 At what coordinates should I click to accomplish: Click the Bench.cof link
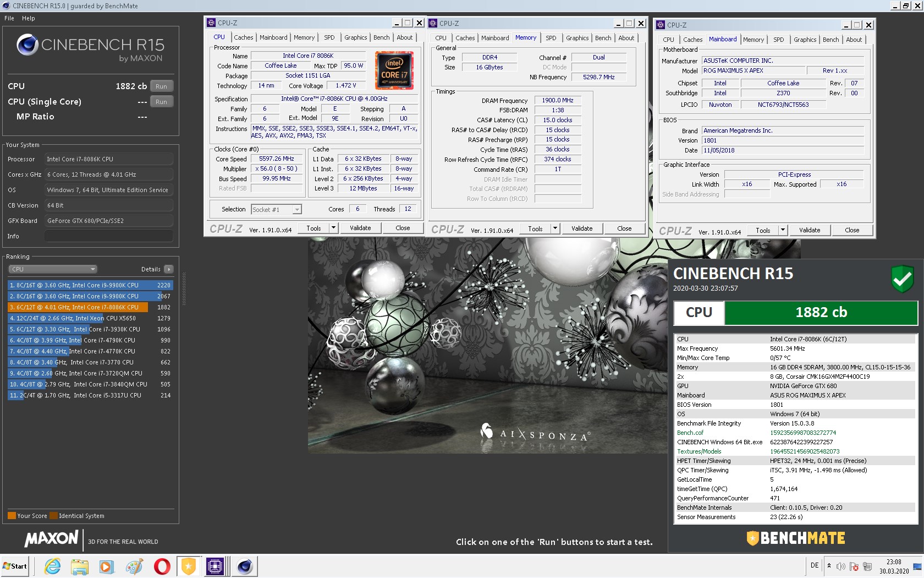[x=690, y=433]
